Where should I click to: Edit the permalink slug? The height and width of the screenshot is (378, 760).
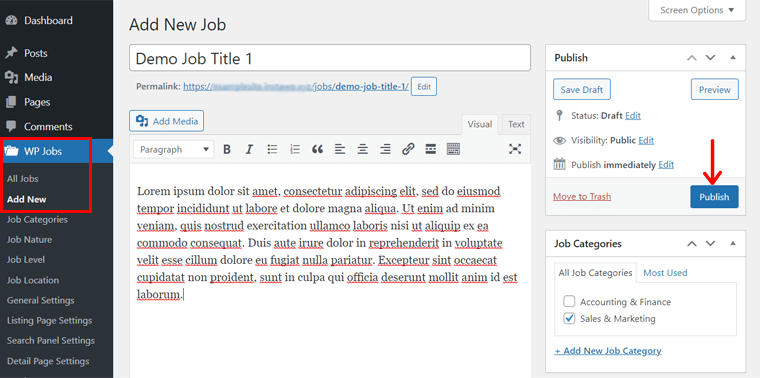424,87
